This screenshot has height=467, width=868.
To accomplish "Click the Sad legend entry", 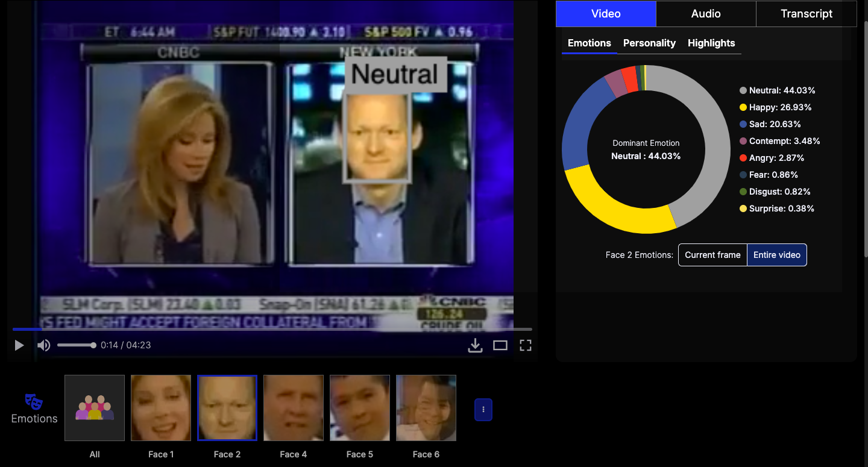I will coord(770,124).
